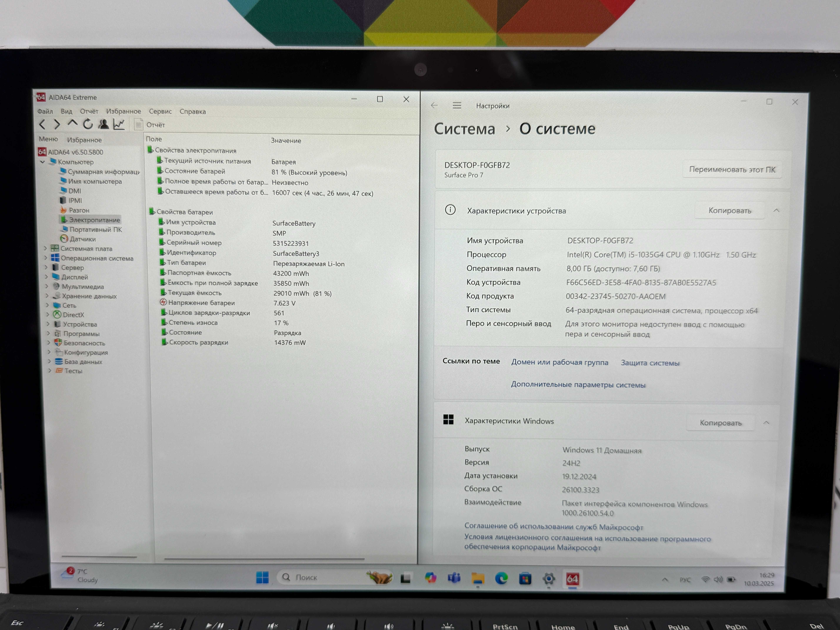Expand the DirectX tree node

pyautogui.click(x=48, y=314)
